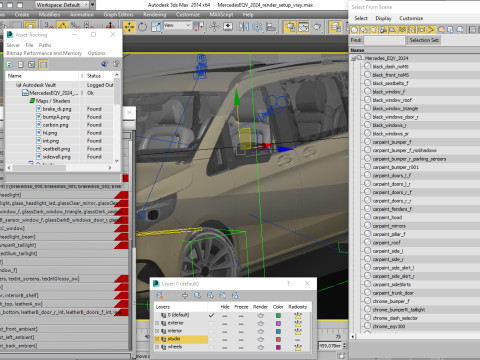Toggle Display Lights filter in Select From Scene

click(374, 30)
